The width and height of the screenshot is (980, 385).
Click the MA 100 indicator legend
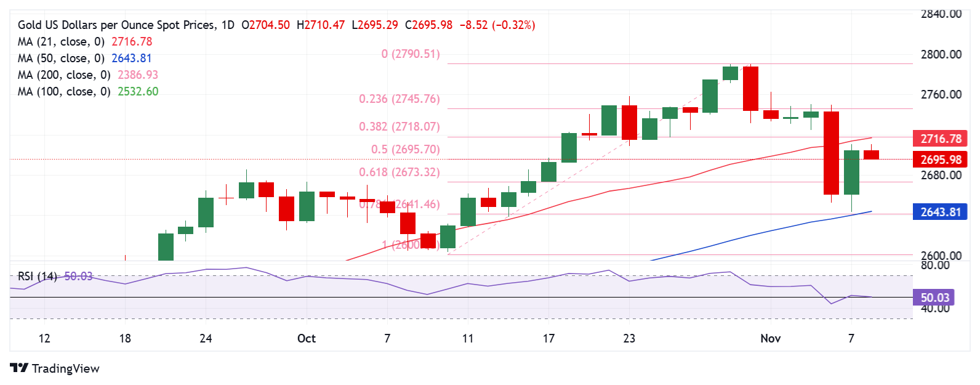coord(64,92)
